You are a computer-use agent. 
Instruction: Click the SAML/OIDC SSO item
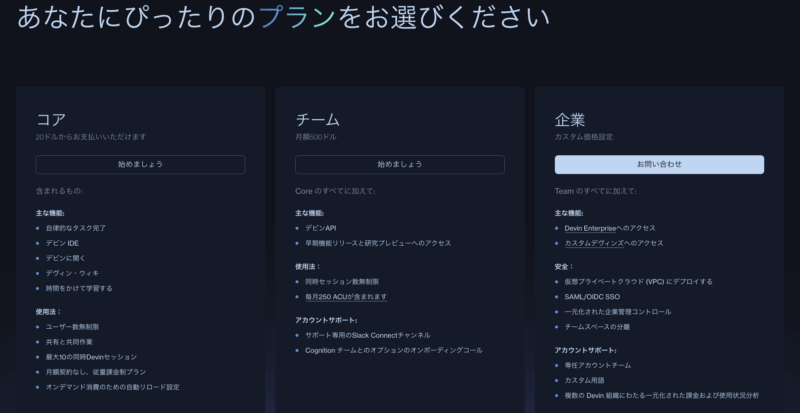coord(592,297)
